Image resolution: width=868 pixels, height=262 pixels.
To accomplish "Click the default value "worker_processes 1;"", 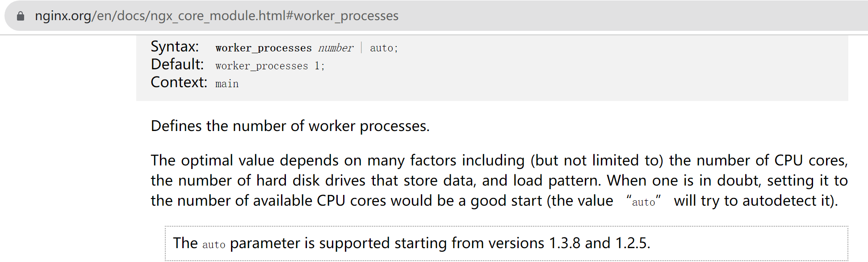I will [x=270, y=66].
